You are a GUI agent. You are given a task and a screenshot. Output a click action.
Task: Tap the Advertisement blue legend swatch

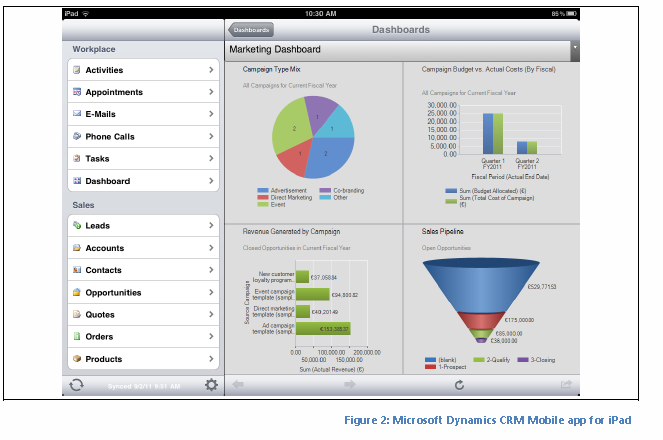[x=263, y=191]
